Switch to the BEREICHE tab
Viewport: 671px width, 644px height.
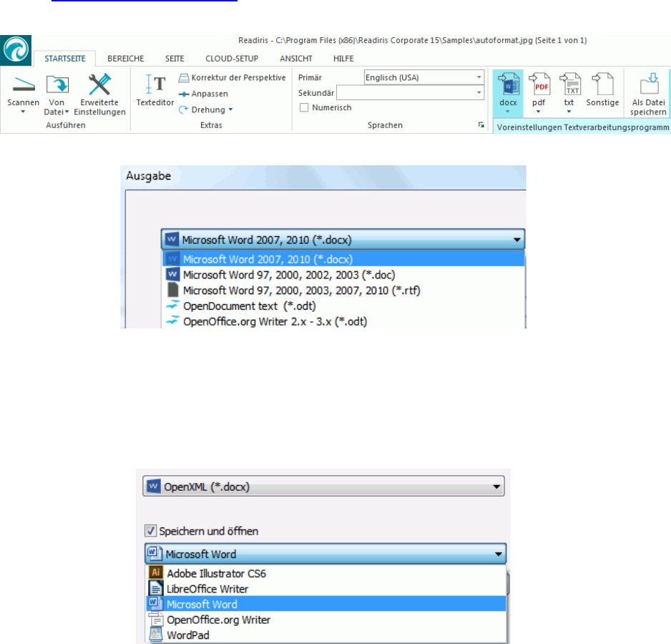(126, 59)
